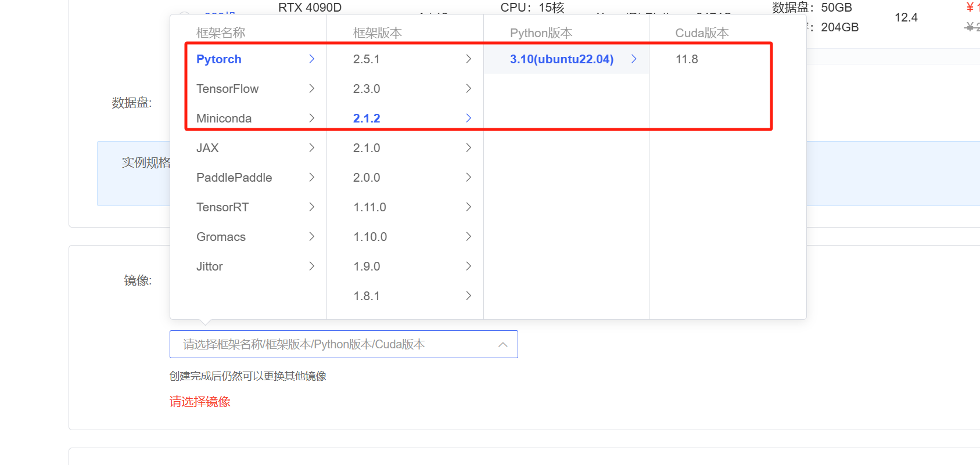
Task: Select Python 3.10(ubuntu22.04) option
Action: tap(562, 59)
